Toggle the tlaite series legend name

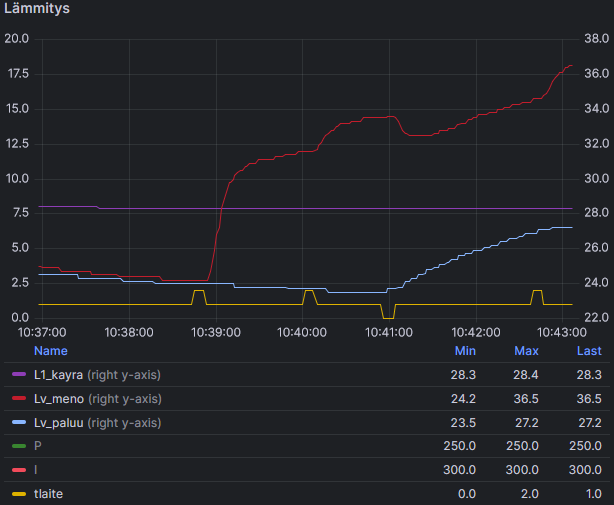coord(47,493)
